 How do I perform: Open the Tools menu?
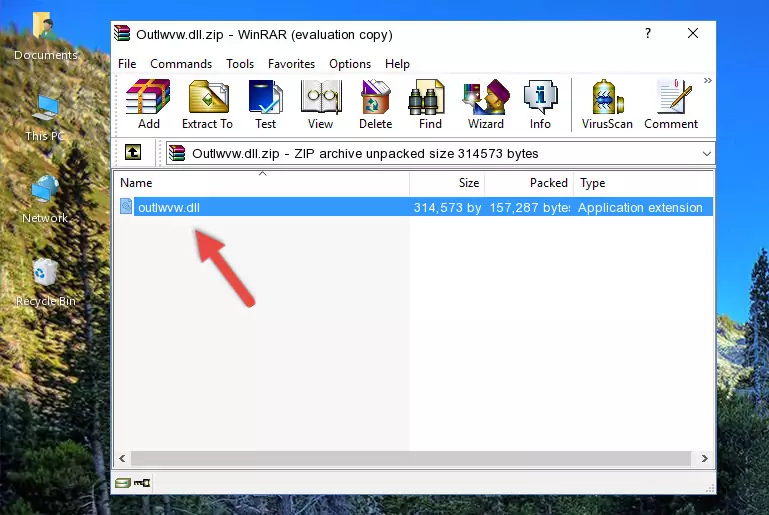240,64
